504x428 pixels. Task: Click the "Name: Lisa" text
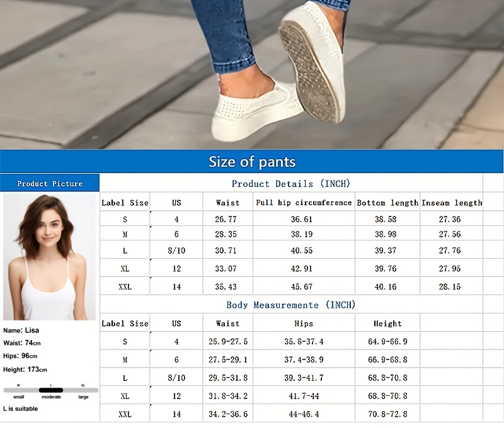point(21,330)
